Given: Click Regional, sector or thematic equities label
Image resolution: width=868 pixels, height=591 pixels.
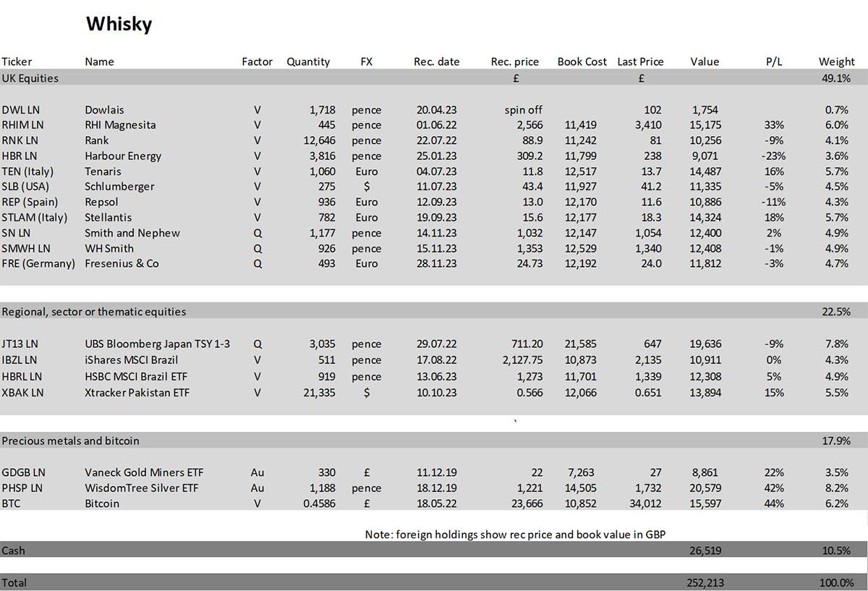Looking at the screenshot, I should click(94, 311).
